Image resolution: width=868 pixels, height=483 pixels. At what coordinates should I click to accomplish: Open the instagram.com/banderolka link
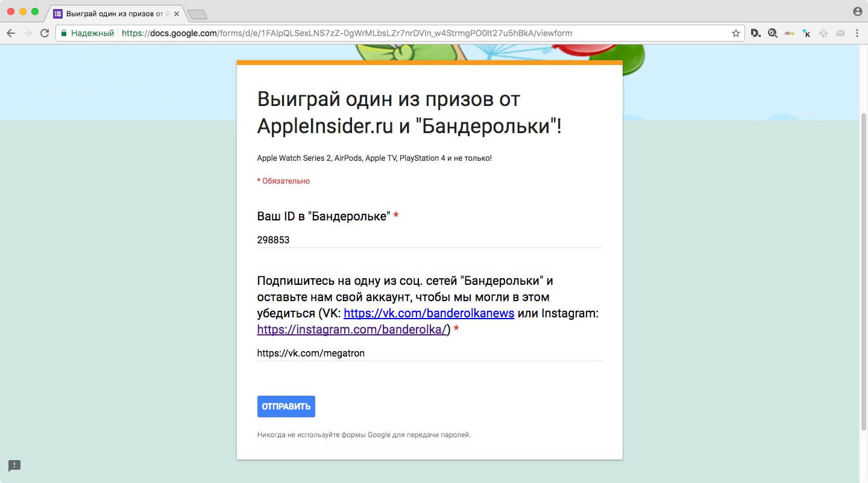353,329
